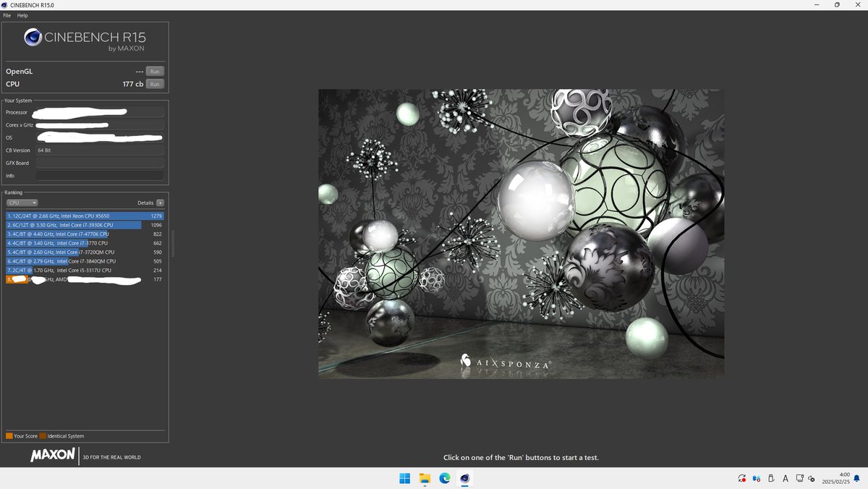Open the Help menu
The height and width of the screenshot is (489, 868).
tap(22, 15)
